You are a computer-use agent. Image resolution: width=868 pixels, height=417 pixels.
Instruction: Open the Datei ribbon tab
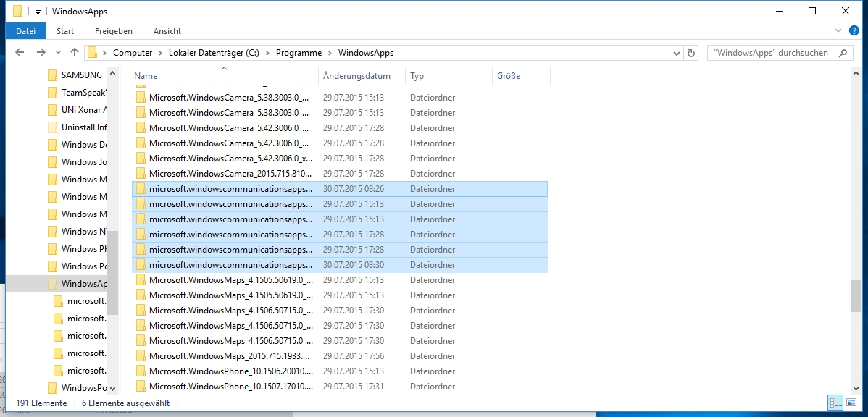[26, 31]
